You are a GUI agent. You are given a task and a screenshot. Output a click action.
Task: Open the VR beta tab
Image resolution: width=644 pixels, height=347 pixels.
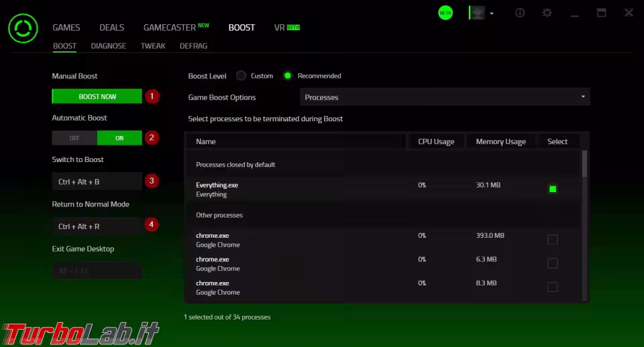pyautogui.click(x=286, y=27)
